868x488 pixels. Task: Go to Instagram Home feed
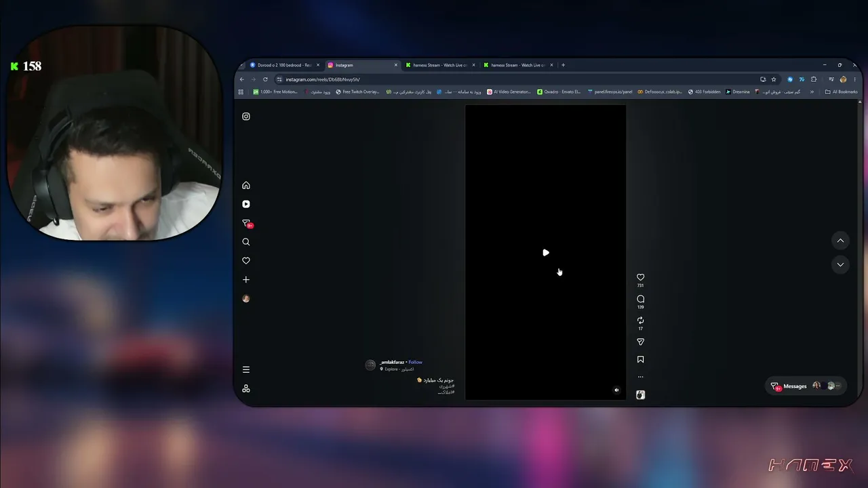click(x=246, y=185)
